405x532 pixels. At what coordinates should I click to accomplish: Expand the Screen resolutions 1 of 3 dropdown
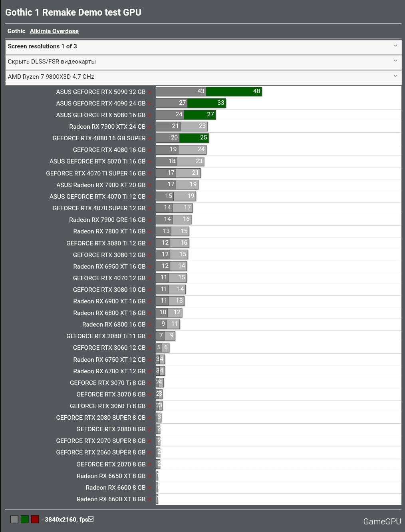pyautogui.click(x=203, y=46)
